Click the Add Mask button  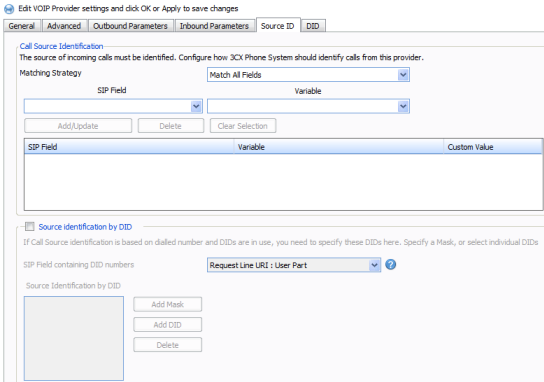click(x=168, y=304)
